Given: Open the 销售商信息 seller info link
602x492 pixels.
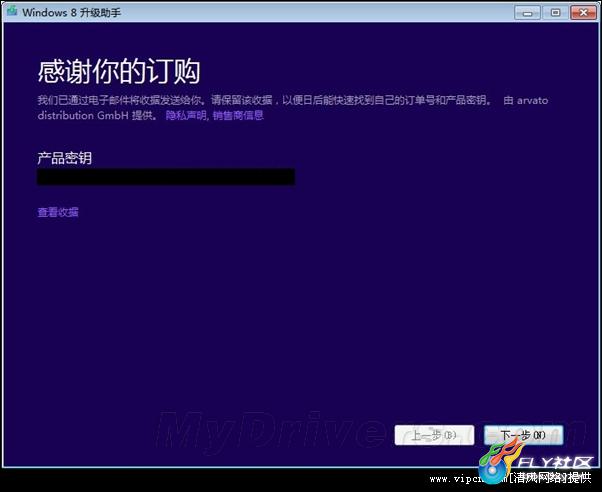Looking at the screenshot, I should 238,115.
